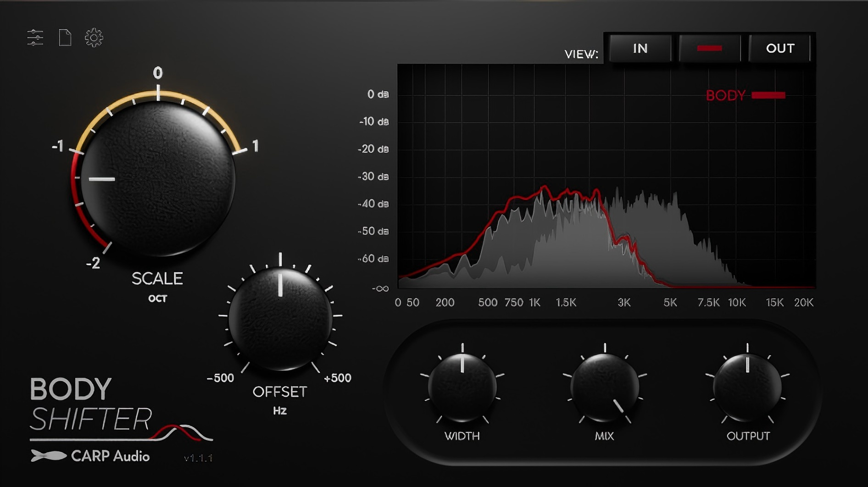This screenshot has width=868, height=487.
Task: Click the 0 dB axis label
Action: click(378, 94)
